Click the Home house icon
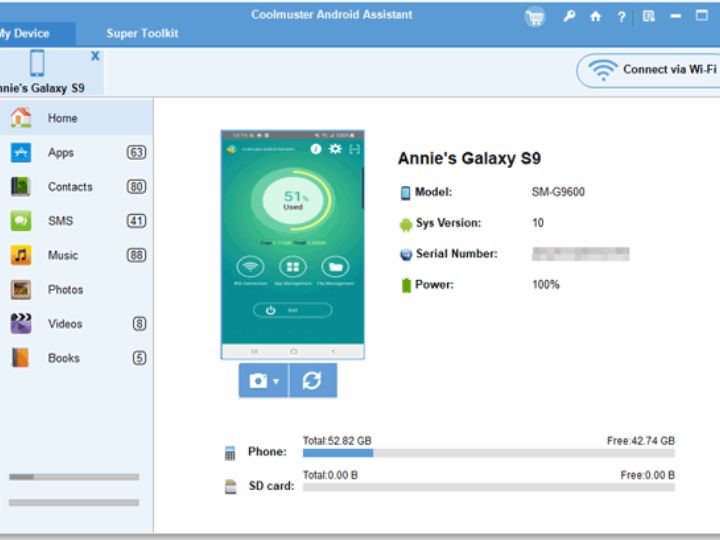The image size is (720, 540). pos(21,118)
